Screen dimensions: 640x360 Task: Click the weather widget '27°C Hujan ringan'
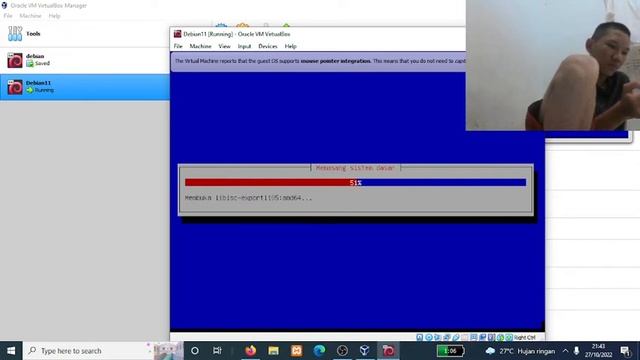tap(520, 351)
